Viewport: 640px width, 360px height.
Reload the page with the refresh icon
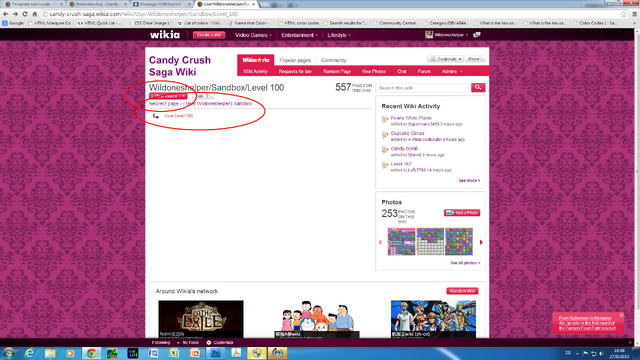click(x=25, y=14)
